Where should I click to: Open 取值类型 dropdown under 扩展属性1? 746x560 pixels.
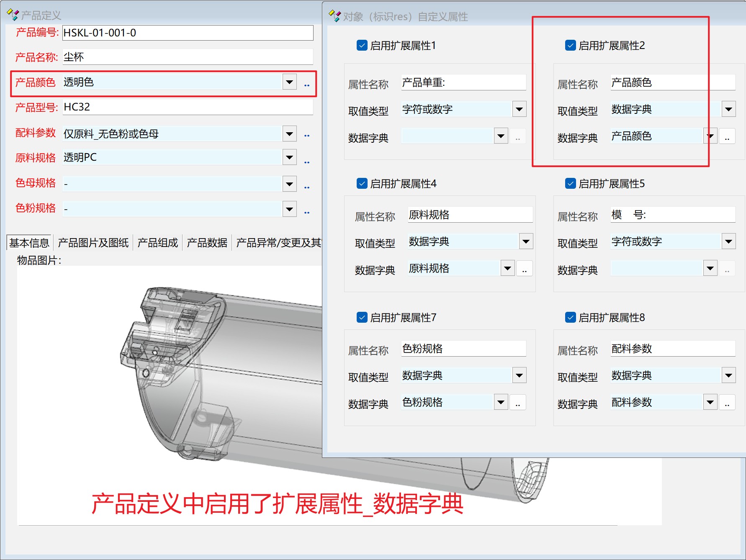(x=519, y=110)
